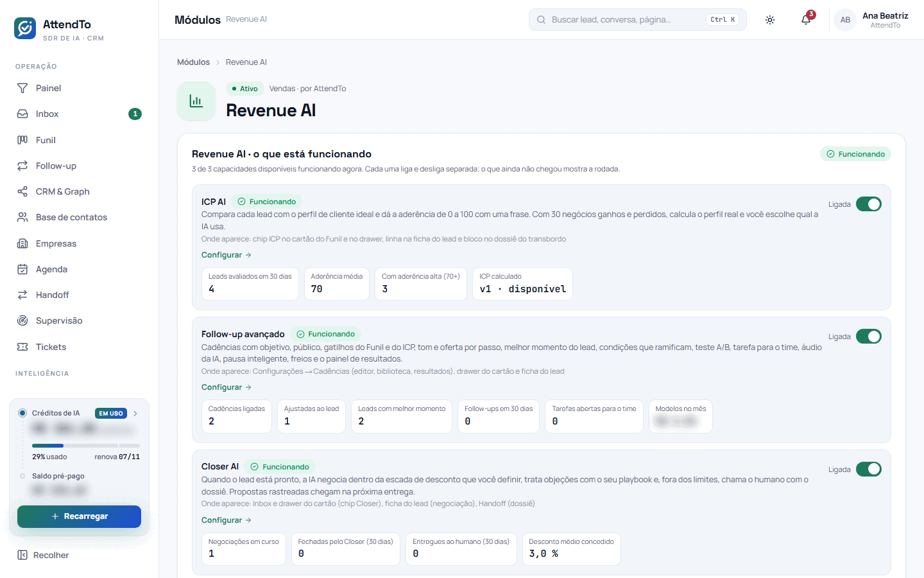Open the Agenda menu item
This screenshot has width=924, height=578.
80,269
